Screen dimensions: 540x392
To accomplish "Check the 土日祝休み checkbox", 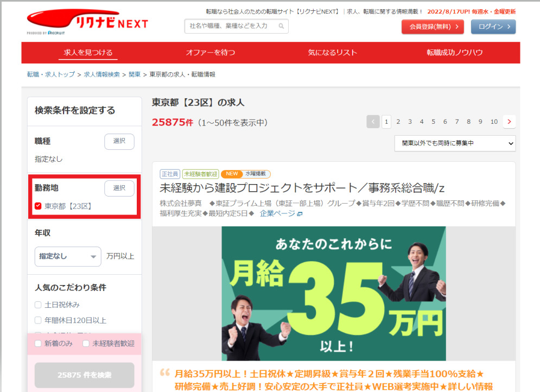I will click(x=38, y=305).
